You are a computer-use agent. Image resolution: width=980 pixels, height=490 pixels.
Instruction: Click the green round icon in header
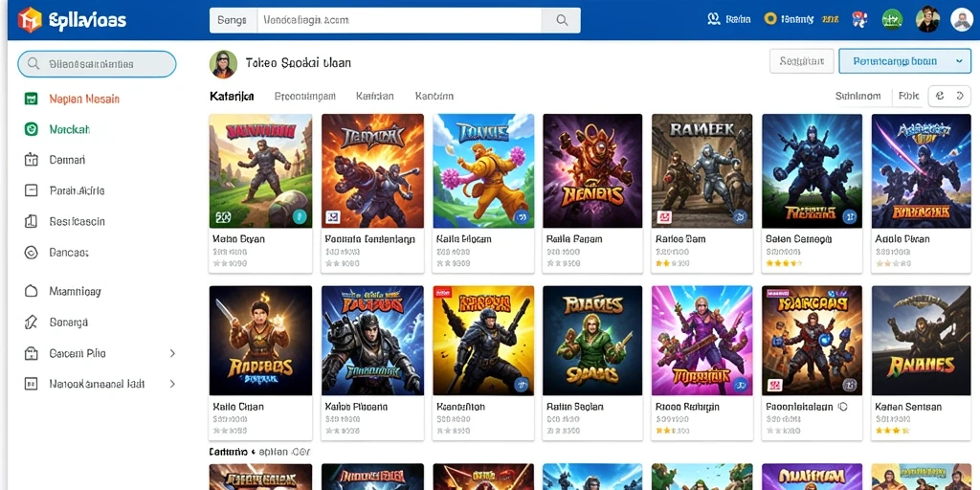point(892,20)
